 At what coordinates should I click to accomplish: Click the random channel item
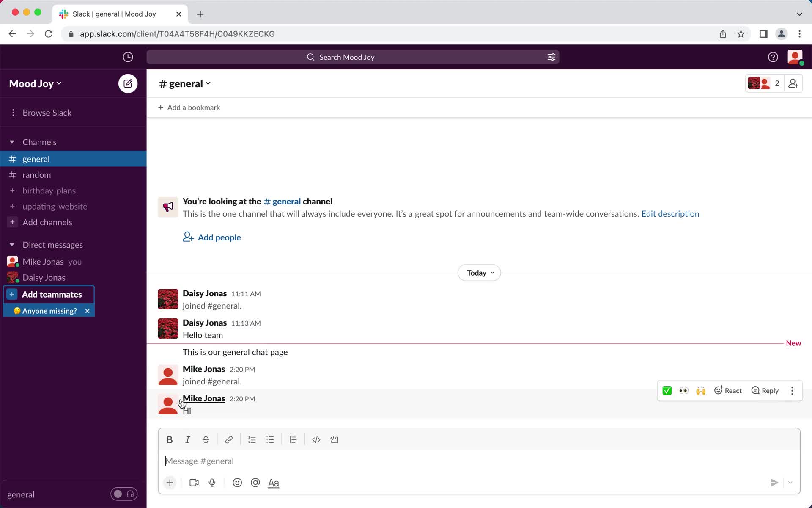(36, 174)
